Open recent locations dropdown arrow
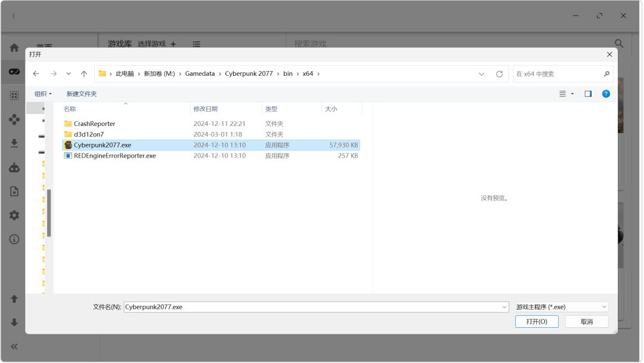644x363 pixels. click(69, 73)
